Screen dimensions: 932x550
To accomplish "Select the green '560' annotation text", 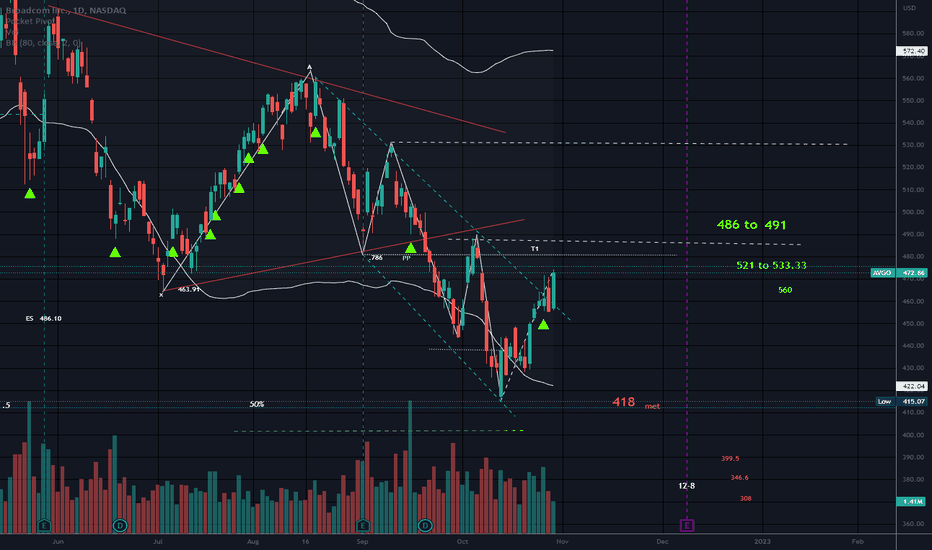I will click(785, 290).
